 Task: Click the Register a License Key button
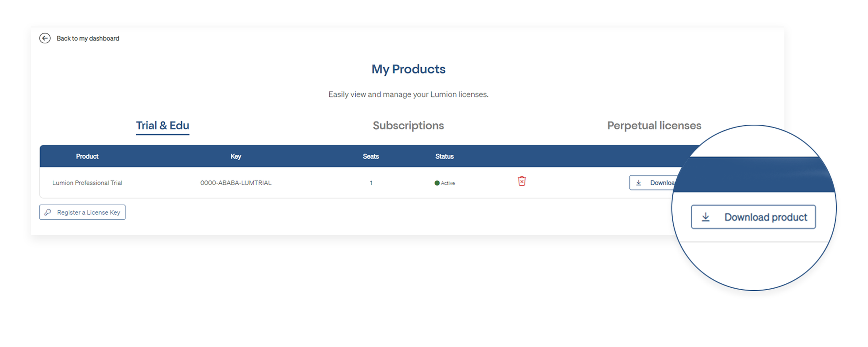pyautogui.click(x=82, y=212)
